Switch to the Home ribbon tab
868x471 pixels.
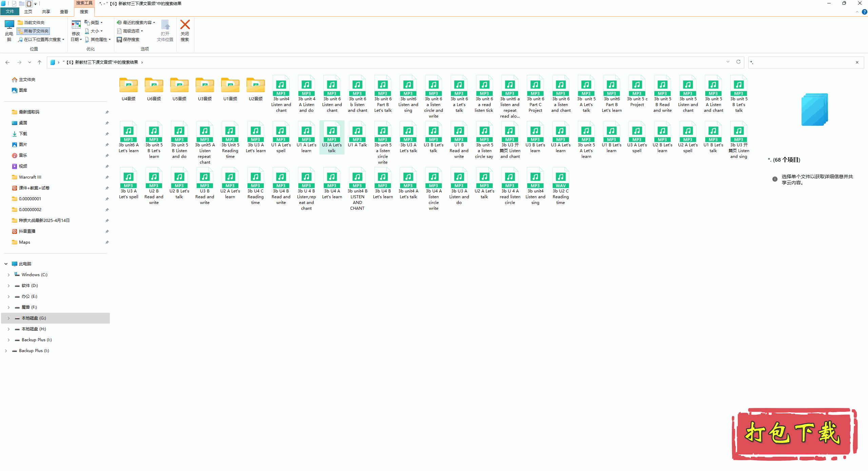(x=28, y=12)
